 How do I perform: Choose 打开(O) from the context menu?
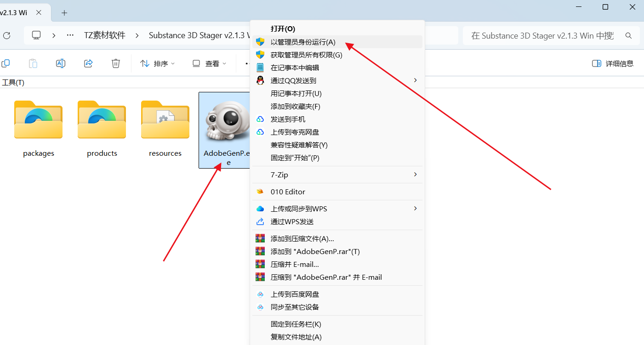coord(337,29)
